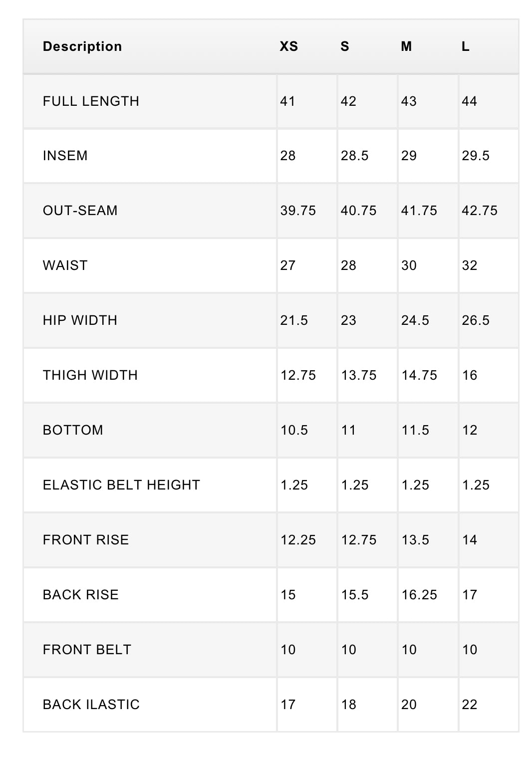Select the FULL LENGTH row label
532x758 pixels.
(91, 101)
